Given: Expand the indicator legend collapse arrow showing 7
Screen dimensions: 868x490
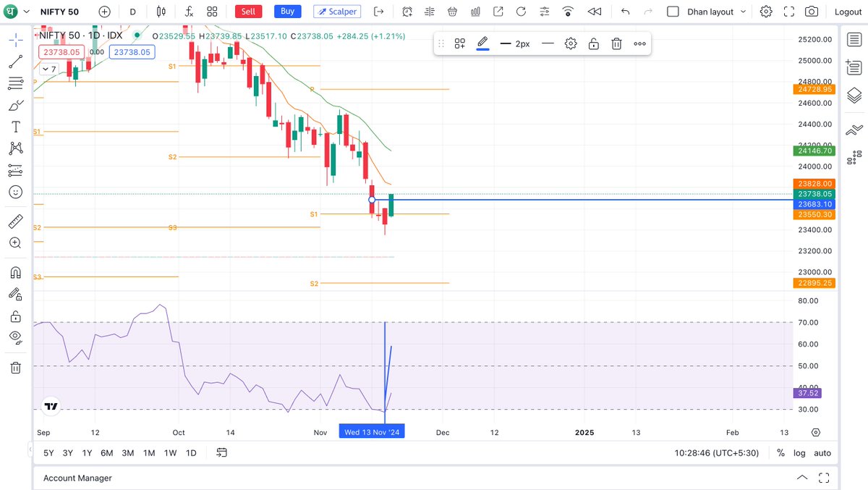Looking at the screenshot, I should point(50,69).
